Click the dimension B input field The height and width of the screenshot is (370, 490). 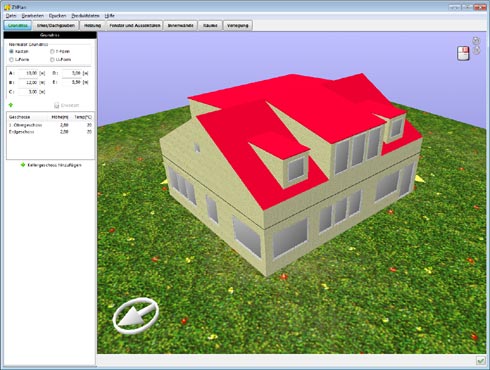(x=28, y=82)
